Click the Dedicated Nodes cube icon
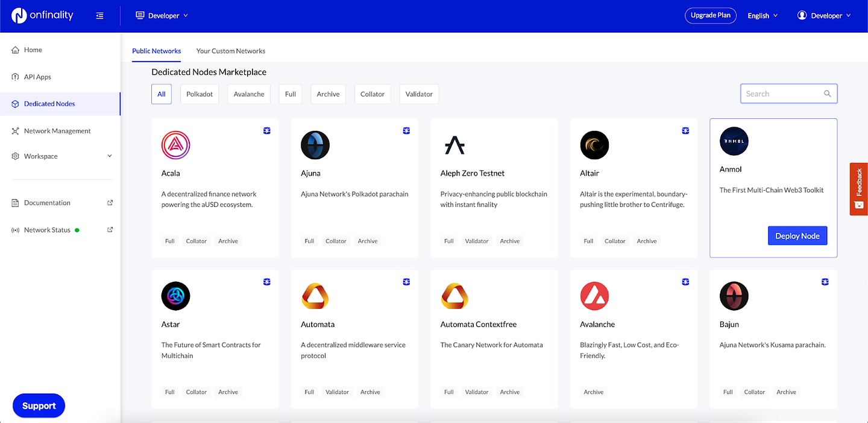 point(16,104)
